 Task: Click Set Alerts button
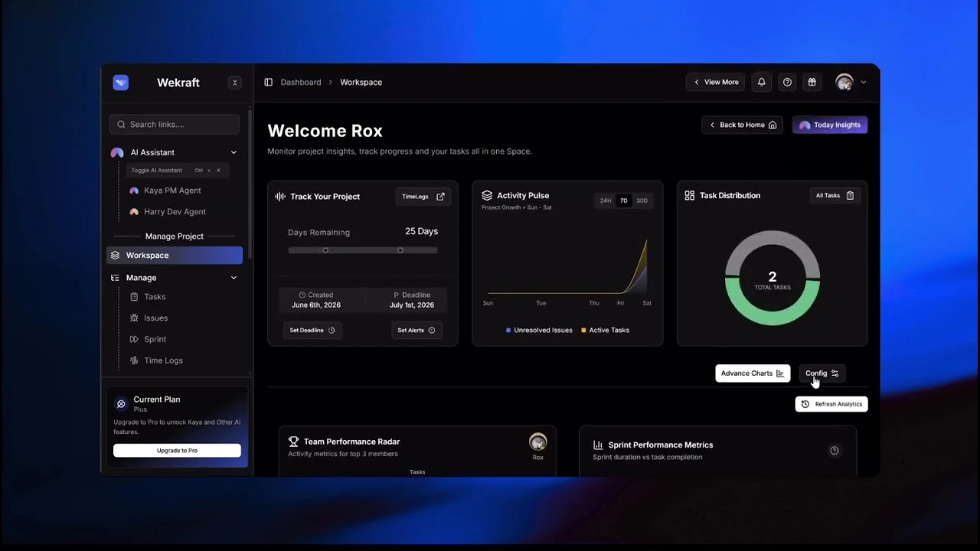tap(416, 331)
